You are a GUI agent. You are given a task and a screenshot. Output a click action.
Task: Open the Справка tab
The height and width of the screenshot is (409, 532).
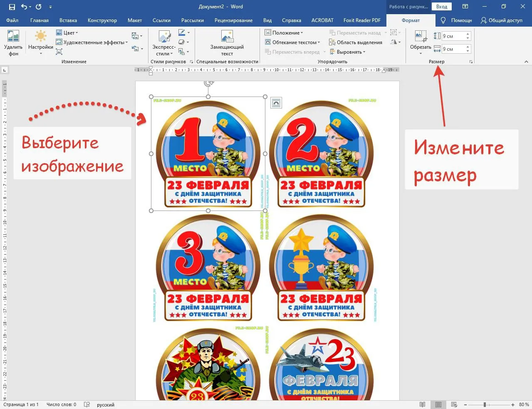(x=292, y=20)
